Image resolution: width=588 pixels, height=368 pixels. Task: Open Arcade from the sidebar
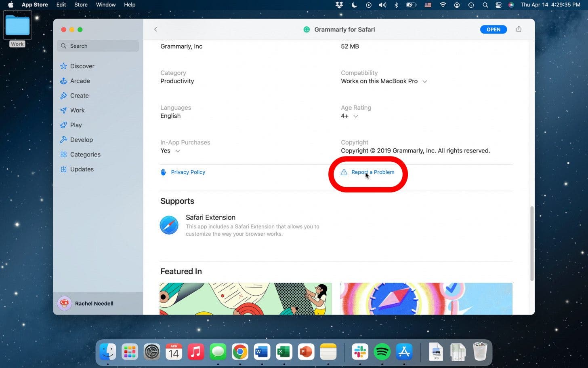(x=80, y=81)
